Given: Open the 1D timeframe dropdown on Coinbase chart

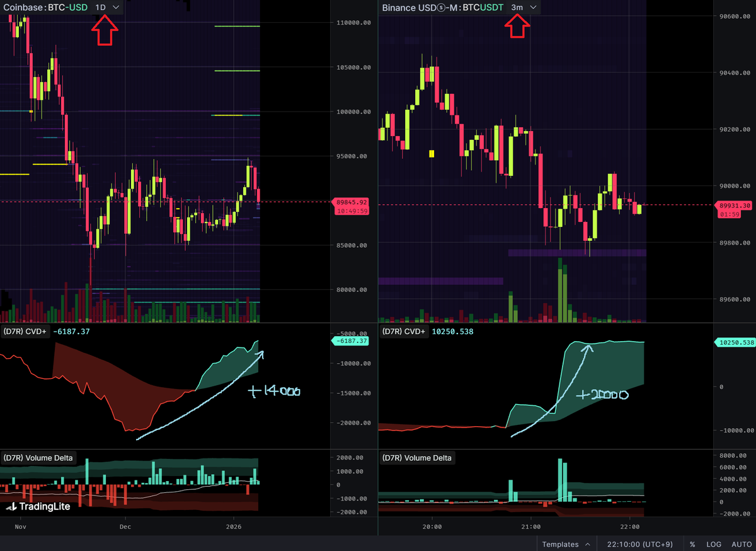Looking at the screenshot, I should tap(106, 7).
